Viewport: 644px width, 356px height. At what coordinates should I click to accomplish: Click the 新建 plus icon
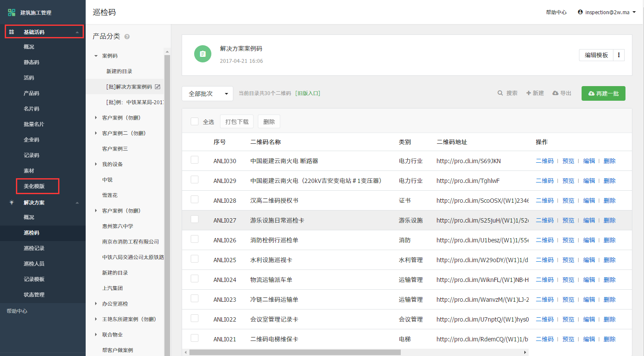click(528, 93)
